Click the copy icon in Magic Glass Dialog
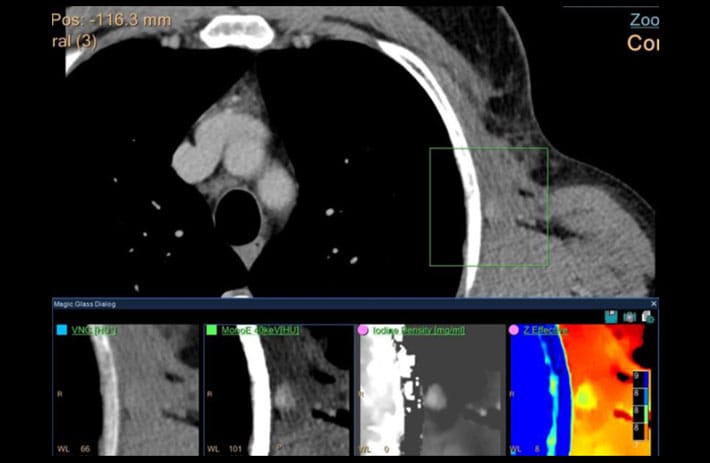 648,316
